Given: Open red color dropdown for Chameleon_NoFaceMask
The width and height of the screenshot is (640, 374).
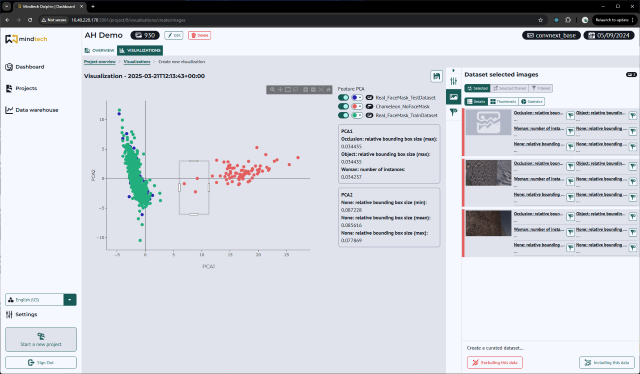Looking at the screenshot, I should (x=357, y=107).
